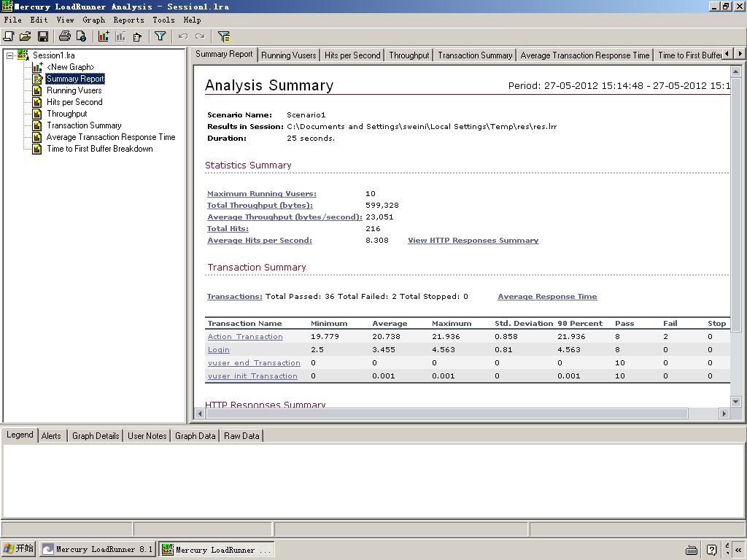Click the Total Throughput (bytes) link
The height and width of the screenshot is (560, 747).
(x=260, y=205)
